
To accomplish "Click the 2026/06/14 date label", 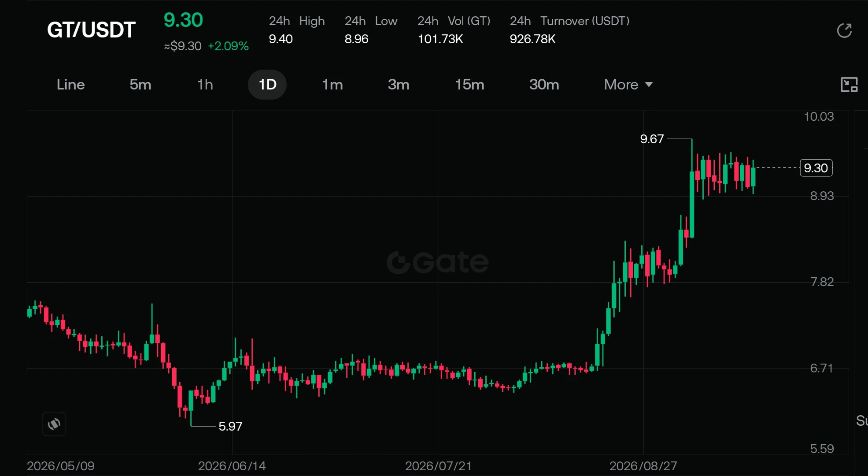I will [232, 466].
